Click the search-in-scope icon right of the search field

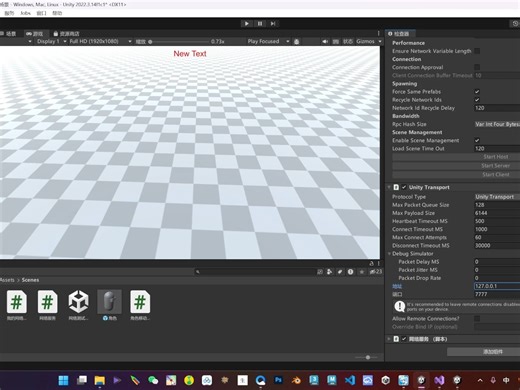[320, 272]
